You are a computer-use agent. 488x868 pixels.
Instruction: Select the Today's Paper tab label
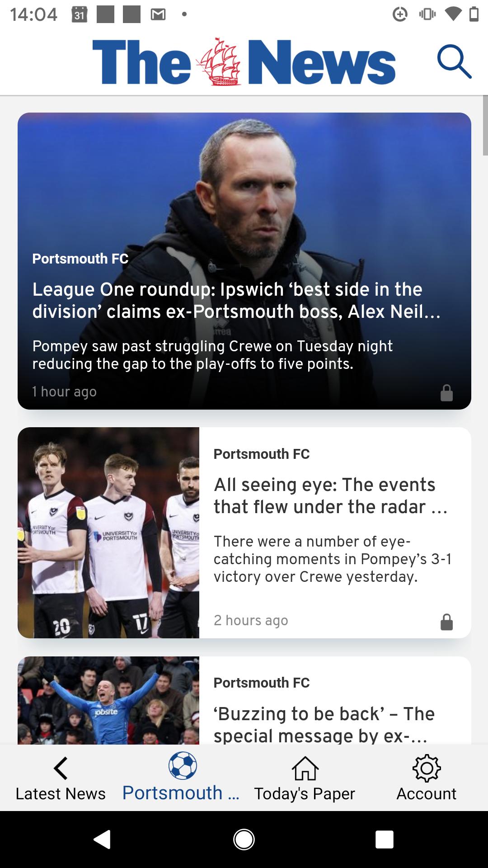305,794
